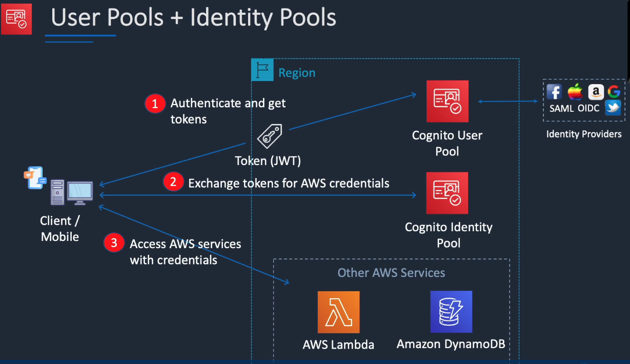Click the SAML text in providers box
This screenshot has width=630, height=364.
tap(562, 109)
